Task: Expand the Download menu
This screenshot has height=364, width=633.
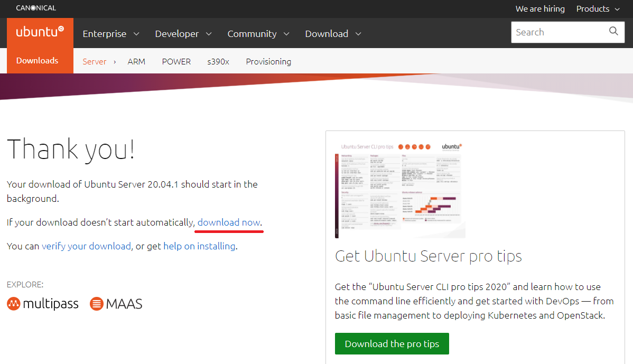Action: (333, 34)
